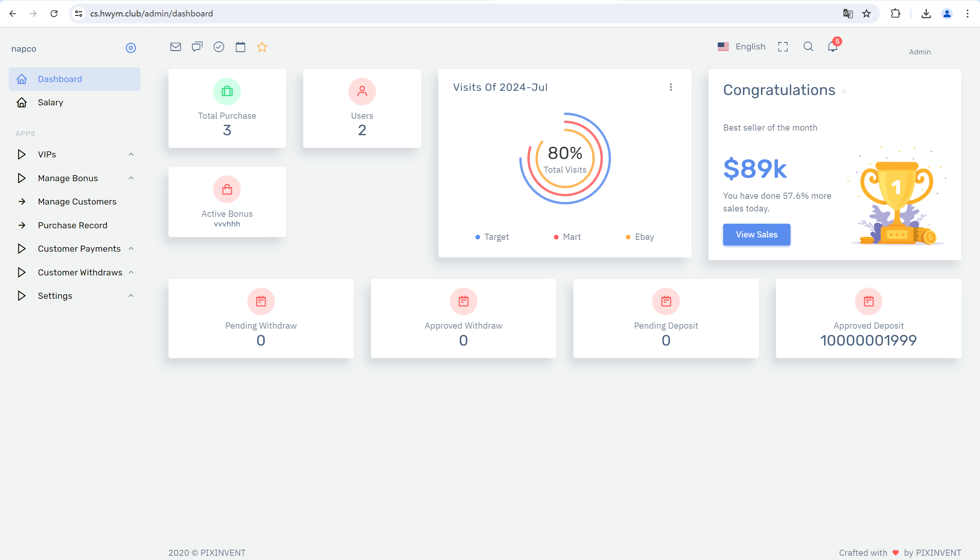This screenshot has height=560, width=980.
Task: Click the star/favorites icon in toolbar
Action: (263, 46)
